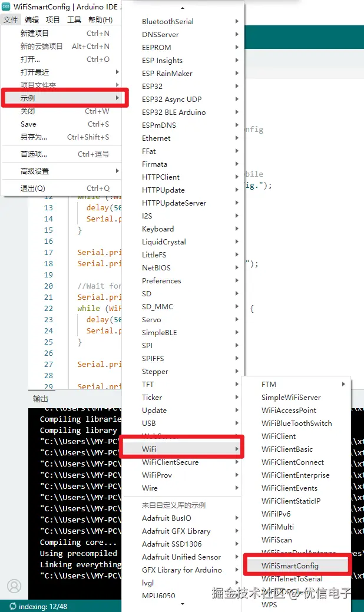Open the WiFi examples submenu
The height and width of the screenshot is (612, 364).
click(x=183, y=449)
